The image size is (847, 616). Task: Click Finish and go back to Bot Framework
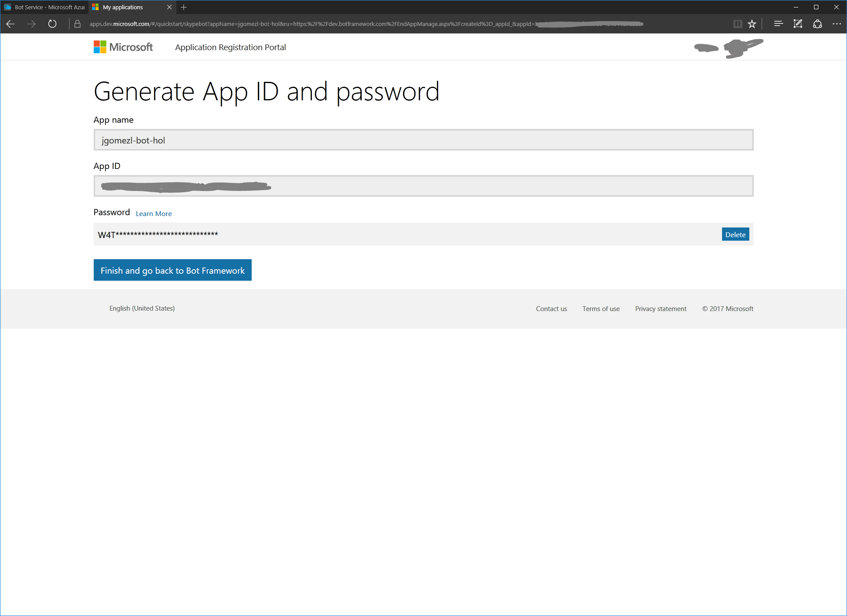coord(172,270)
